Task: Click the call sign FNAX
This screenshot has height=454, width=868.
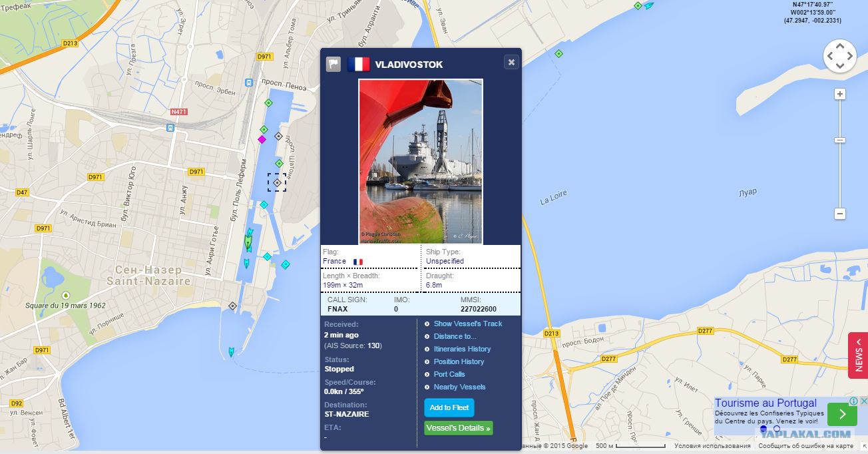Action: click(x=337, y=309)
